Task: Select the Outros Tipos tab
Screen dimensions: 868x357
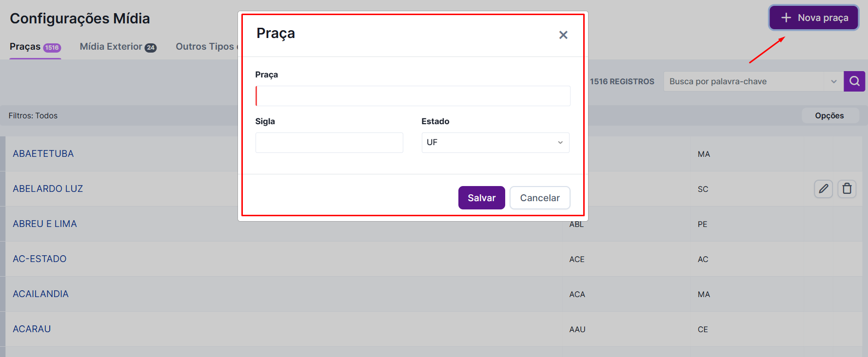Action: (x=206, y=47)
